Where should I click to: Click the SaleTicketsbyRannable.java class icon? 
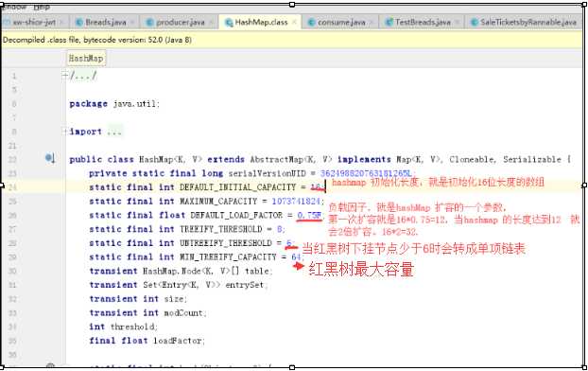[x=475, y=22]
